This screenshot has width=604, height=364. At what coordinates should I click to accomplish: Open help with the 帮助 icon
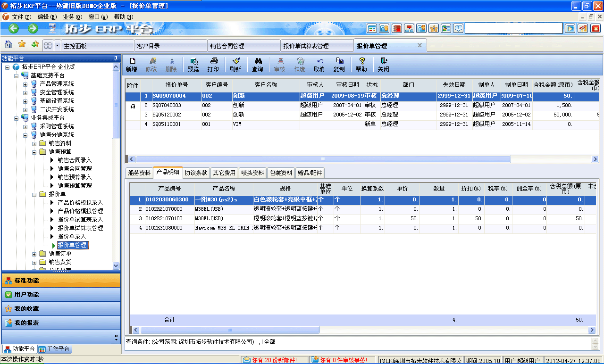361,65
